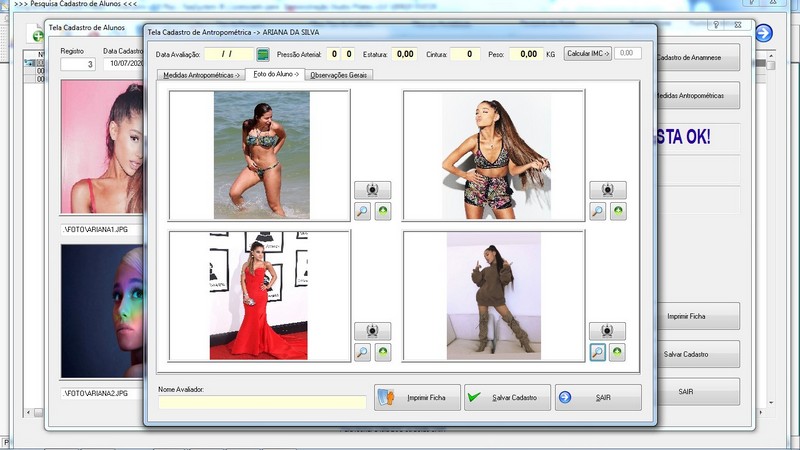Magnify the red dress photo

click(362, 352)
